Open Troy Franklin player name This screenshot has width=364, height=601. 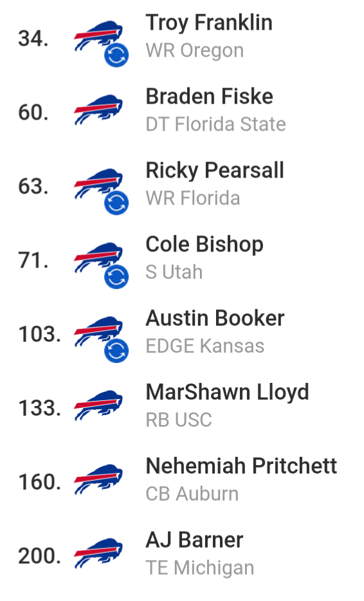(209, 23)
